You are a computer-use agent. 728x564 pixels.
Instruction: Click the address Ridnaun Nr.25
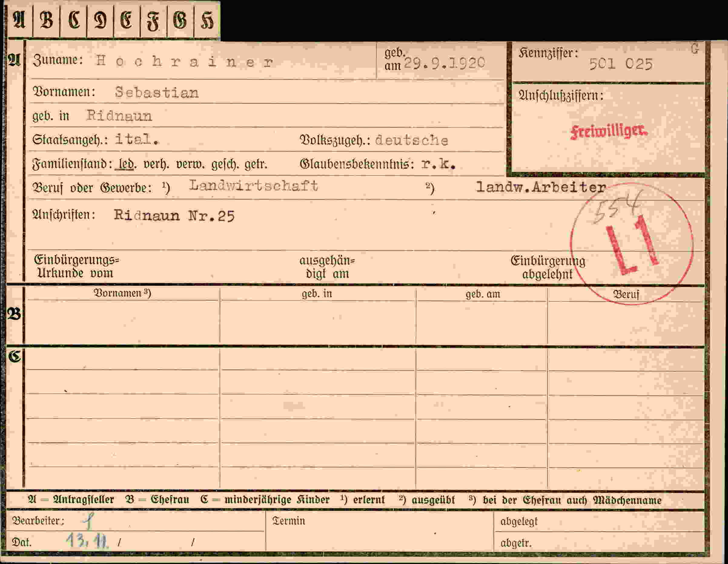point(174,215)
